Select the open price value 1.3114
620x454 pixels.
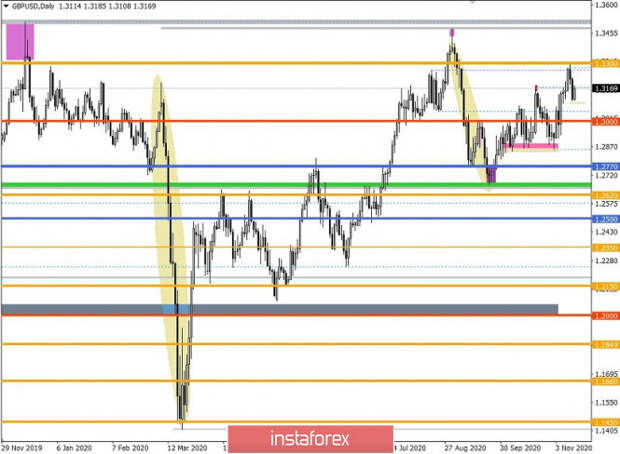pos(70,6)
